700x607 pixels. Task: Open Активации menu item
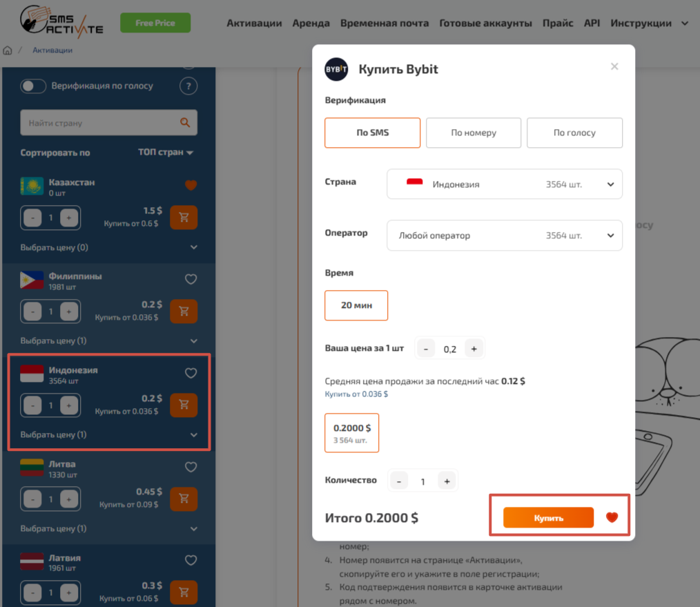pyautogui.click(x=254, y=23)
